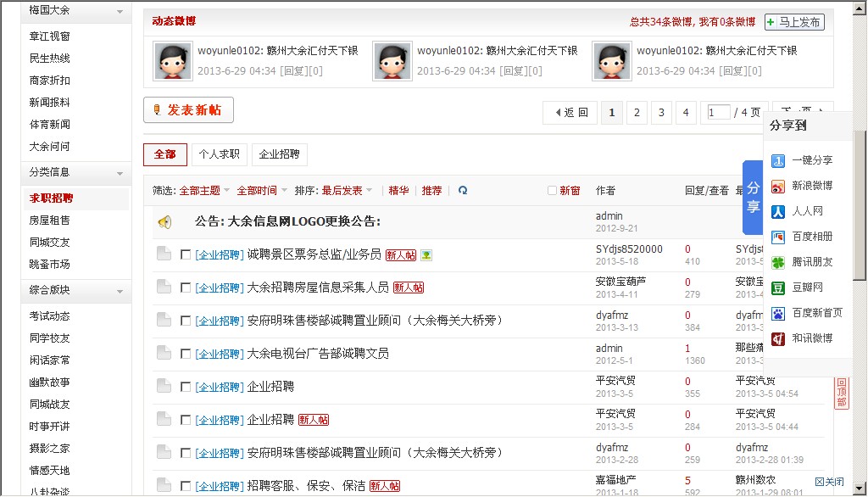868x497 pixels.
Task: Select checkbox of 企业招聘 post without 新人帖
Action: 186,387
